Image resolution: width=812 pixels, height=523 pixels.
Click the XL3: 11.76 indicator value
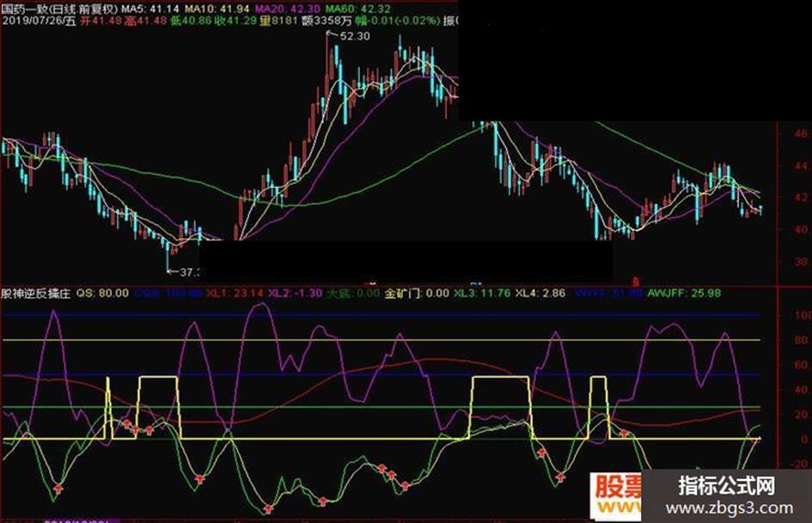tap(482, 293)
